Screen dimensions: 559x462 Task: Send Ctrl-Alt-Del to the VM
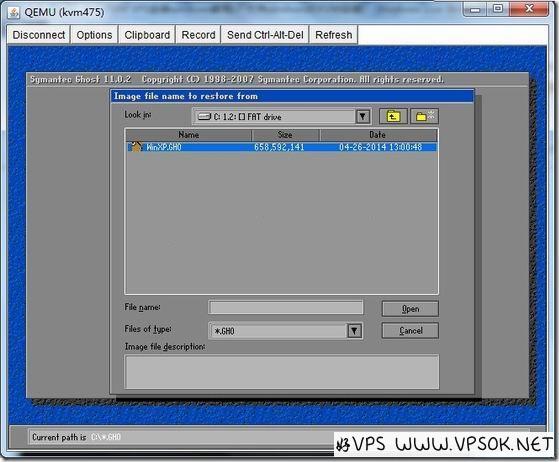(265, 35)
